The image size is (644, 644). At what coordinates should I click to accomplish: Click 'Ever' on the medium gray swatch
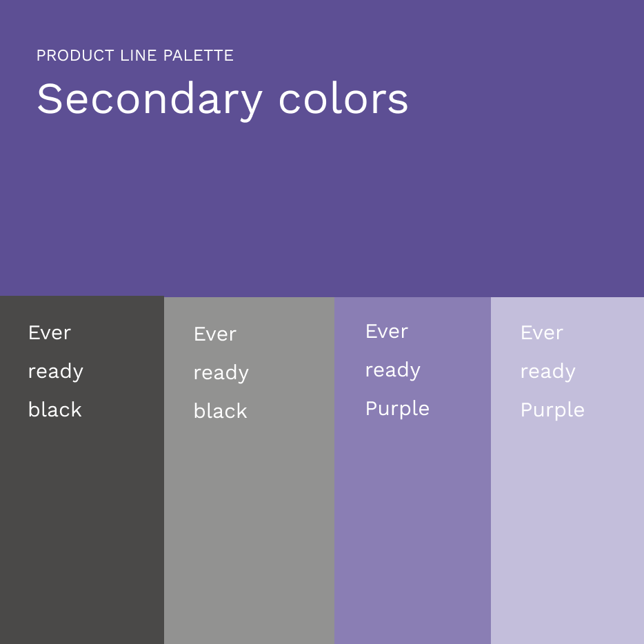(x=215, y=334)
